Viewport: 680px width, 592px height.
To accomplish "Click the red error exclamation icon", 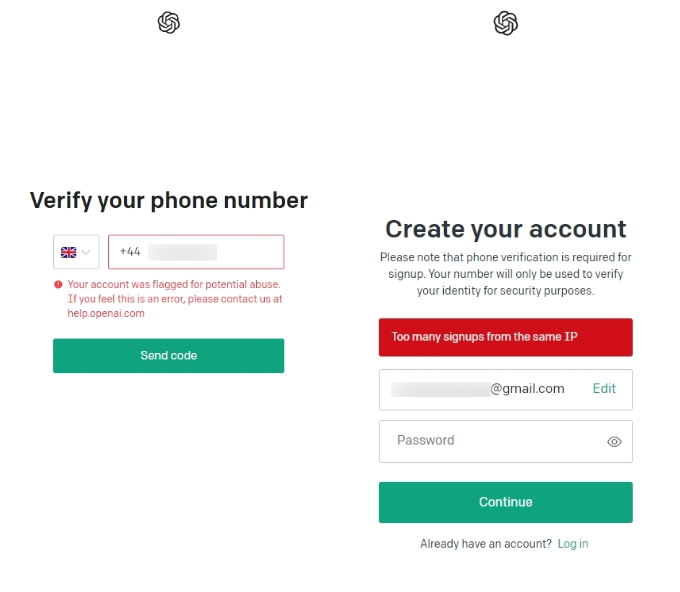I will tap(58, 285).
